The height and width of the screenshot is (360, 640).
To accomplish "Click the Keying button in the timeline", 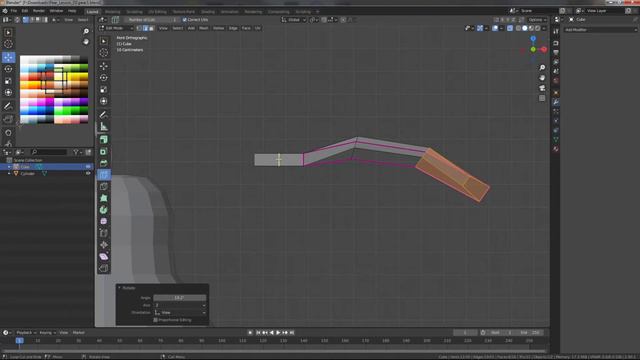I will (47, 333).
